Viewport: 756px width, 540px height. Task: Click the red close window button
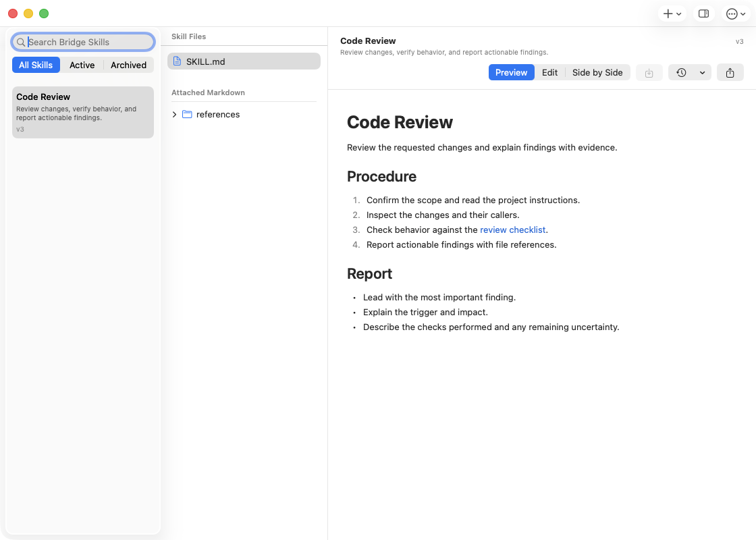(x=13, y=13)
